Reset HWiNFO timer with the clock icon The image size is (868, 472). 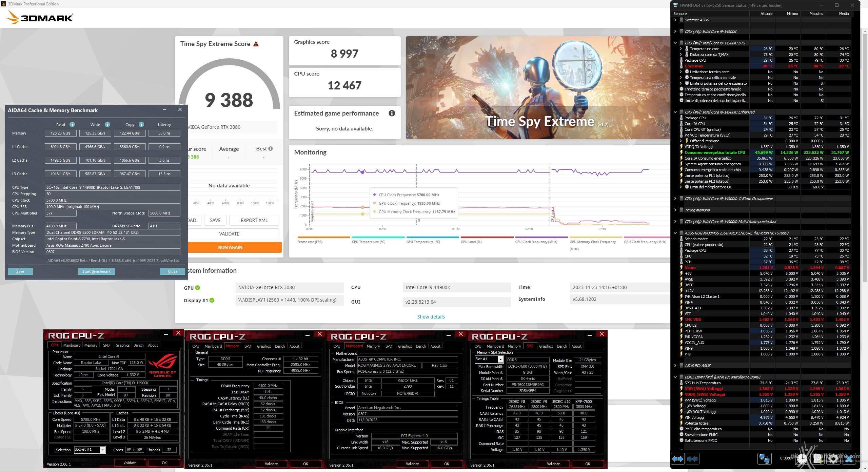(x=802, y=459)
